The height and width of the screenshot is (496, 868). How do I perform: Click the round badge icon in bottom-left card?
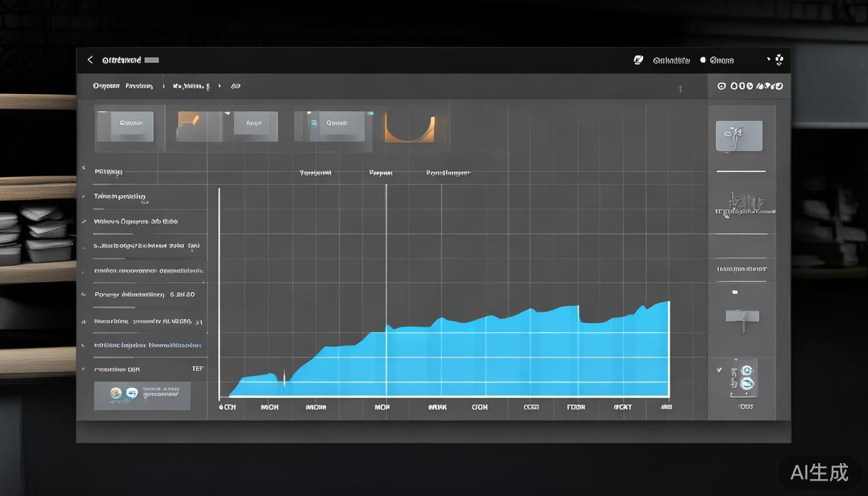(116, 393)
